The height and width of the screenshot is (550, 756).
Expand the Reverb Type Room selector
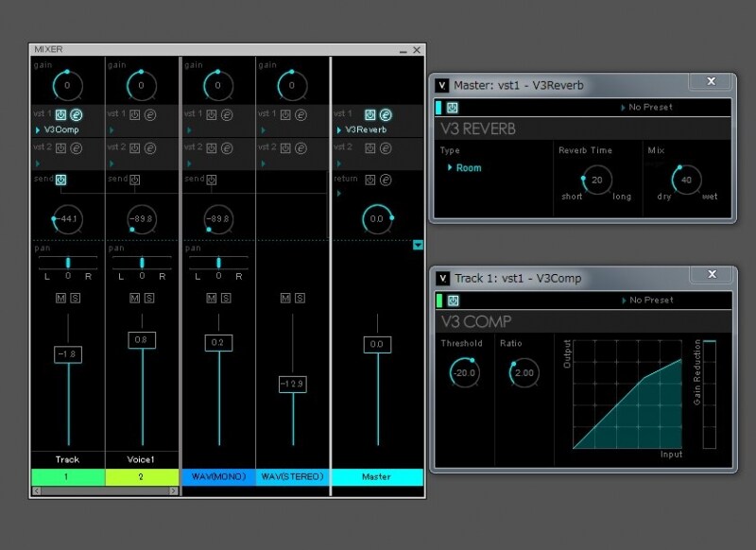(465, 168)
